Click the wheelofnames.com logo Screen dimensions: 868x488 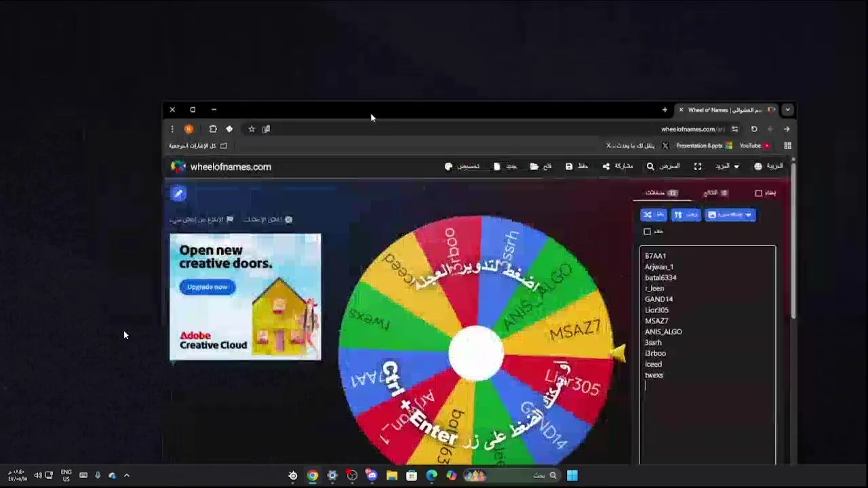(x=221, y=167)
